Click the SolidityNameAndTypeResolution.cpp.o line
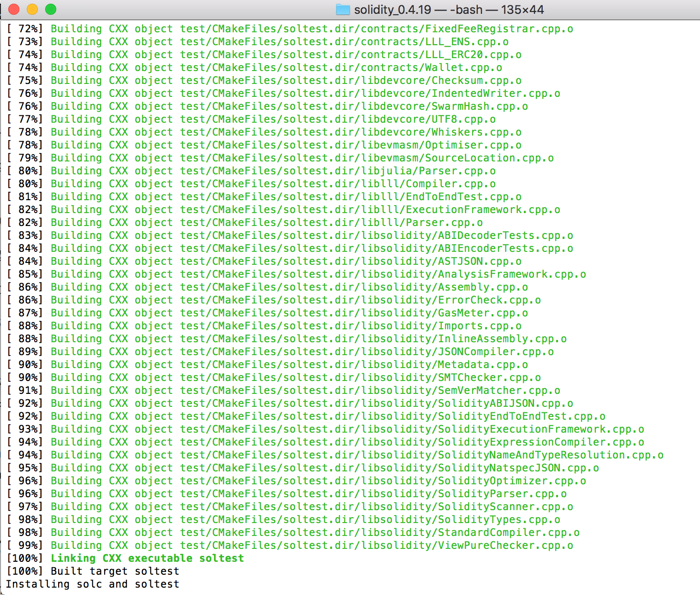Image resolution: width=700 pixels, height=595 pixels. (x=335, y=455)
